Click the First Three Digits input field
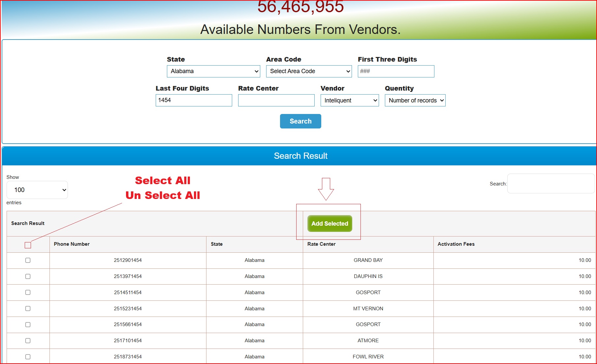 tap(396, 71)
